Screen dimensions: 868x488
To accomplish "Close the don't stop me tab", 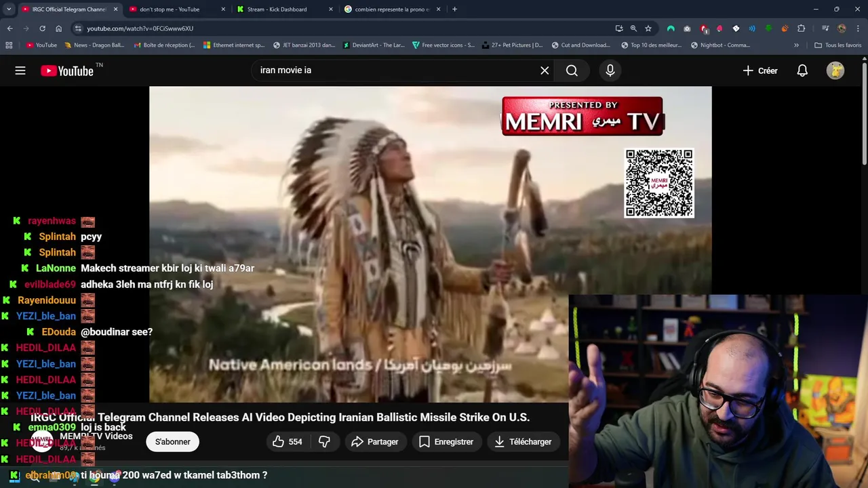I will [x=224, y=9].
